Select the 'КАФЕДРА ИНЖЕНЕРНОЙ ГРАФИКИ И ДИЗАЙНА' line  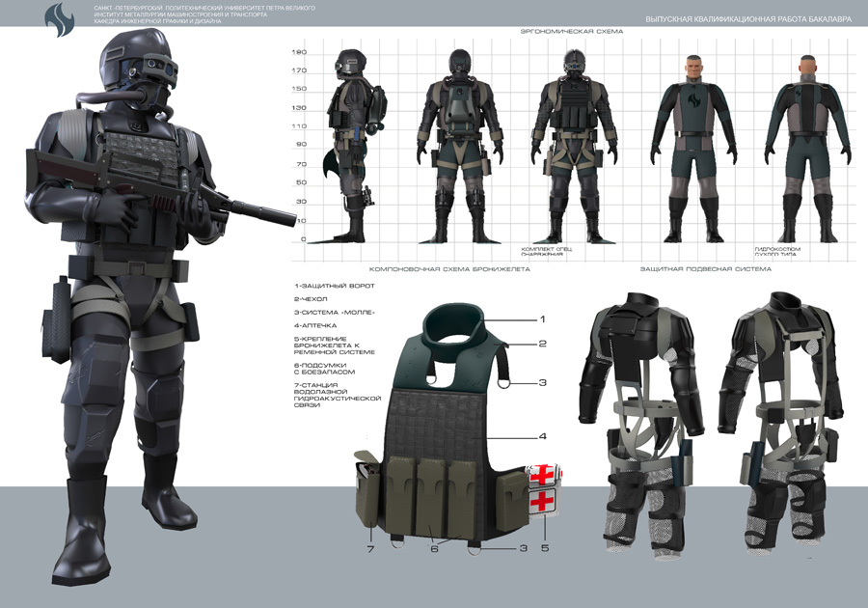(158, 21)
